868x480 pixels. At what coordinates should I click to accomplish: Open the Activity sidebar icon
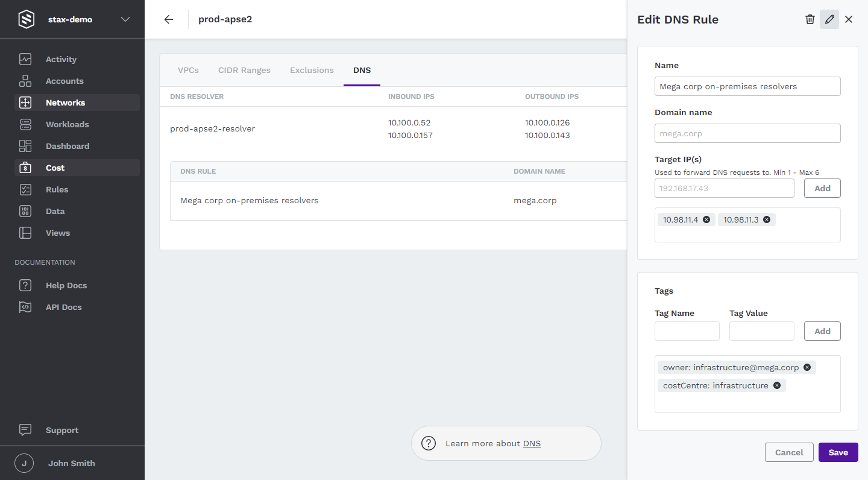25,59
